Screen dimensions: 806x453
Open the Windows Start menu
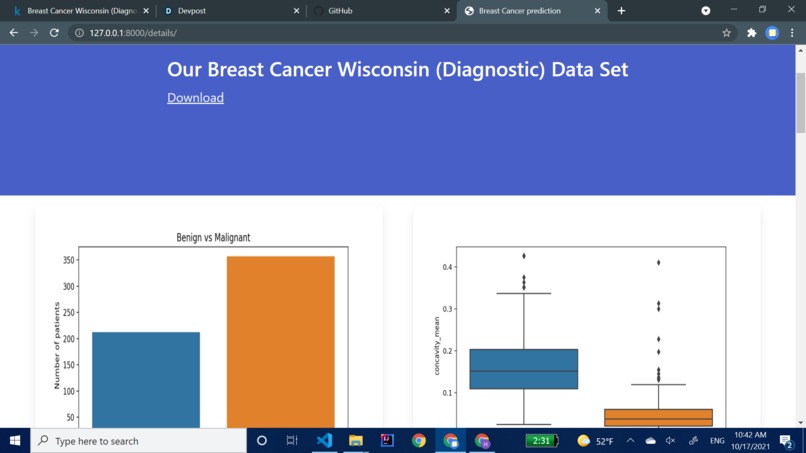pos(15,441)
